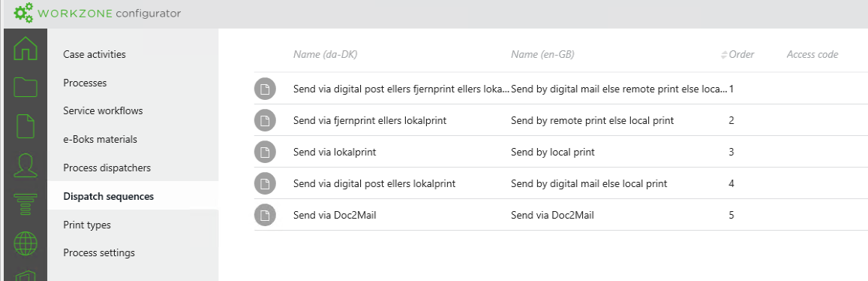This screenshot has width=868, height=281.
Task: Select the Send by digital mail else local print row
Action: (x=560, y=183)
